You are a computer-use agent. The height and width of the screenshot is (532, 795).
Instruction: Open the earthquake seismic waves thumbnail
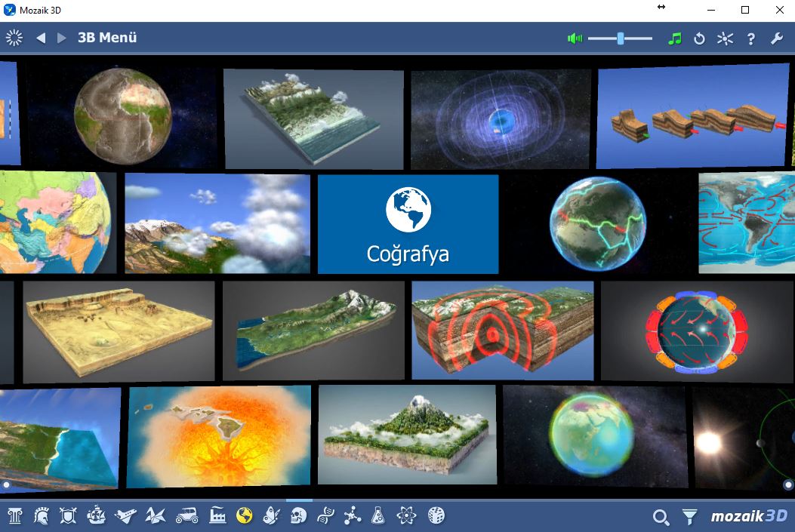[501, 330]
